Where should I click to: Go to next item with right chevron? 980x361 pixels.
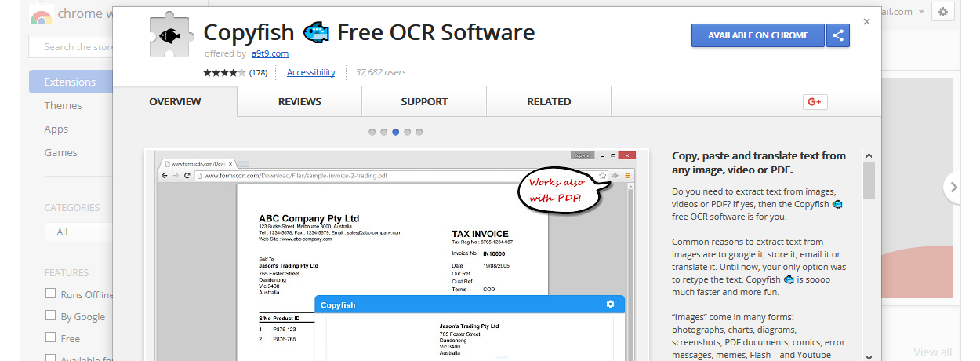click(x=954, y=187)
